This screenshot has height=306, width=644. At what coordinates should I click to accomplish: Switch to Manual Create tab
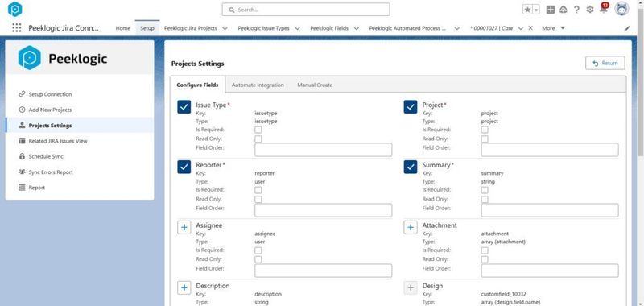click(x=315, y=85)
